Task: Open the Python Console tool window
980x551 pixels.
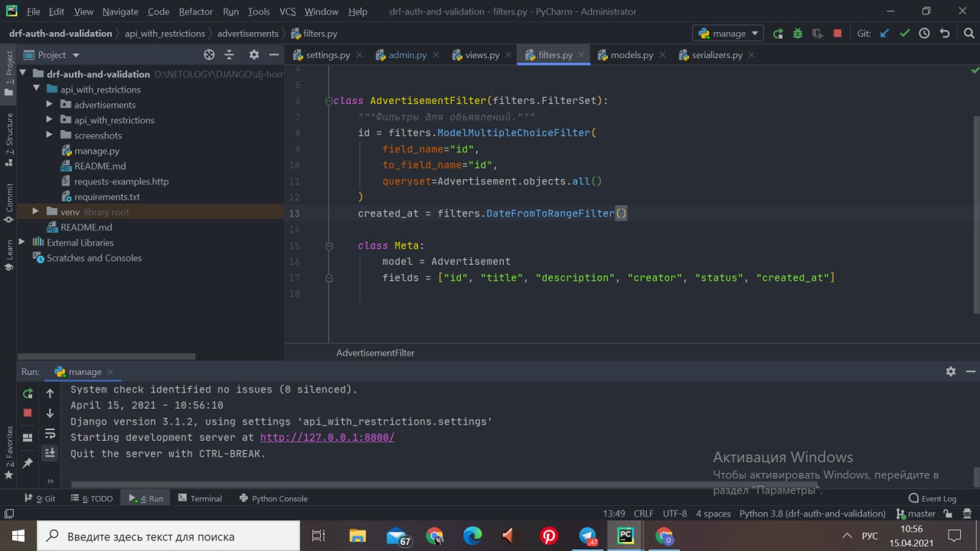Action: 273,498
